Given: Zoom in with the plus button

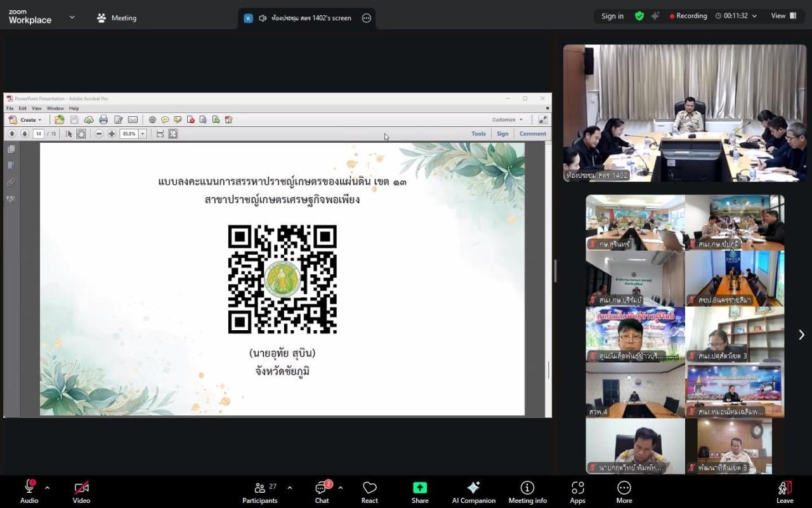Looking at the screenshot, I should pos(112,134).
